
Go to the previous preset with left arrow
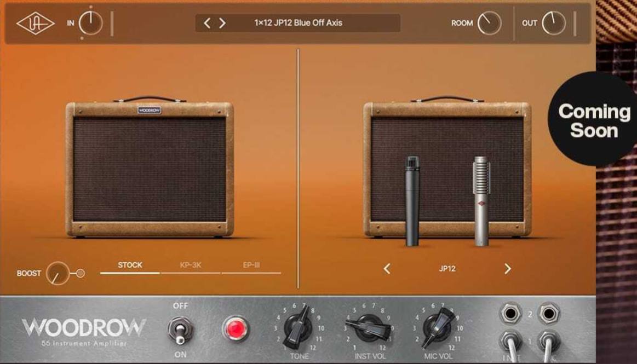(207, 23)
